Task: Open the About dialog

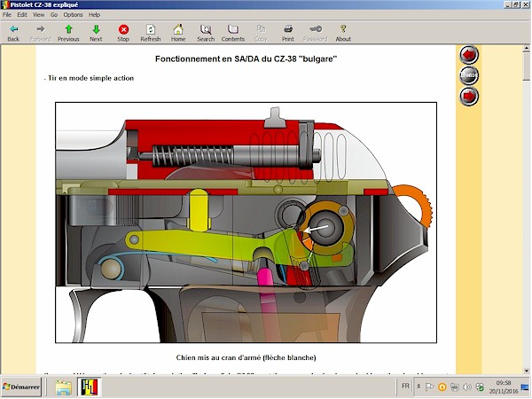Action: (x=343, y=34)
